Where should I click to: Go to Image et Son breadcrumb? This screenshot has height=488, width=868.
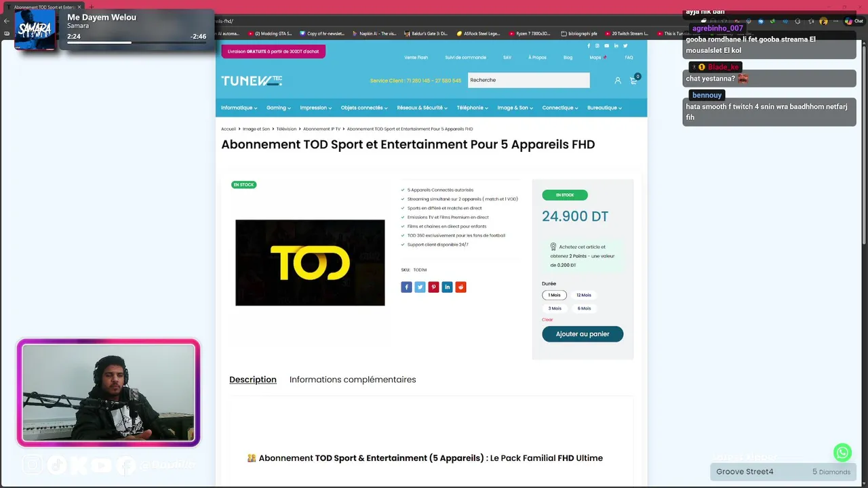[256, 129]
